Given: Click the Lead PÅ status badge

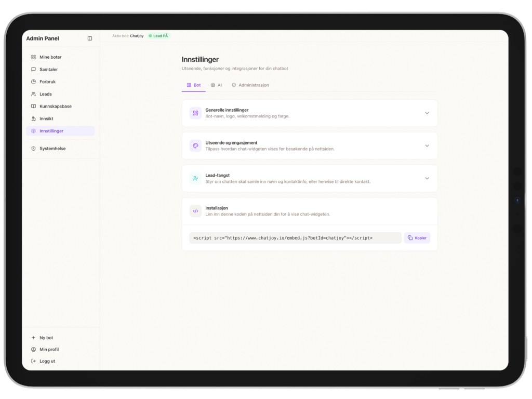Looking at the screenshot, I should point(158,36).
